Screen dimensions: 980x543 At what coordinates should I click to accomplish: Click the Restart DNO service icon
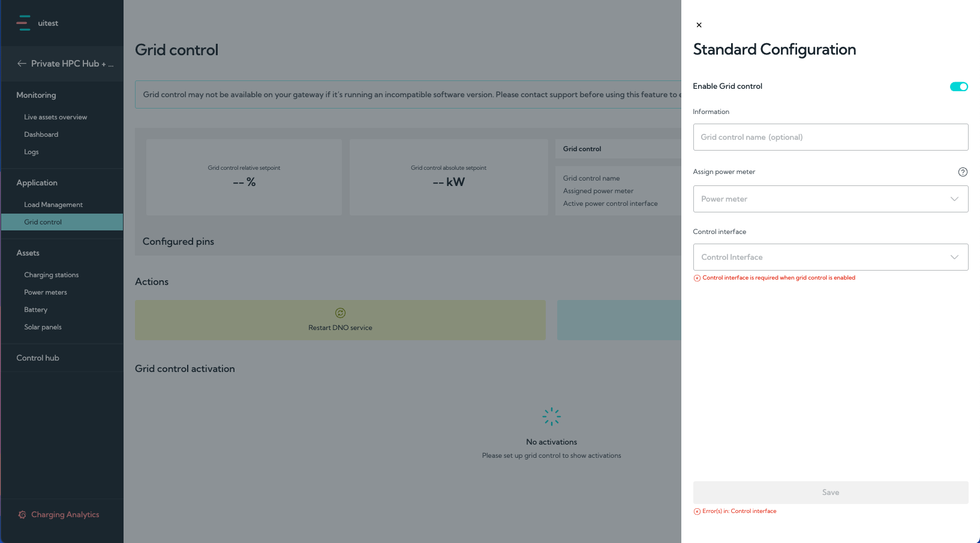(340, 313)
